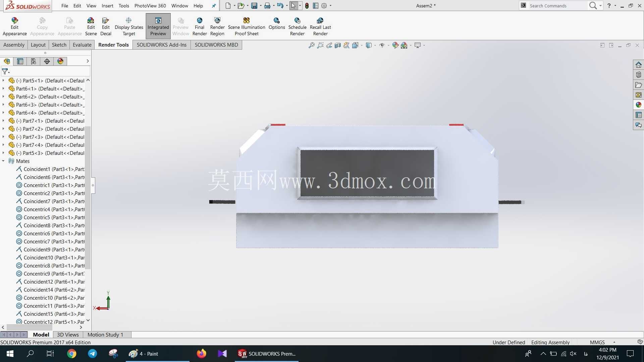Viewport: 644px width, 362px height.
Task: Switch to the Assembly tab
Action: pyautogui.click(x=14, y=45)
